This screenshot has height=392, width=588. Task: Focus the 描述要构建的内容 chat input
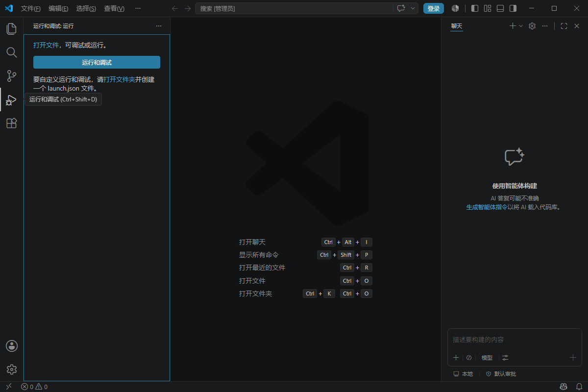coord(514,340)
